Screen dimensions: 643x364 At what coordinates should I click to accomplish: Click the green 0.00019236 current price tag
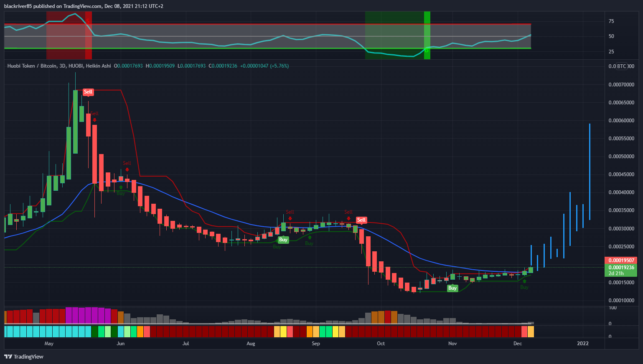tap(621, 268)
